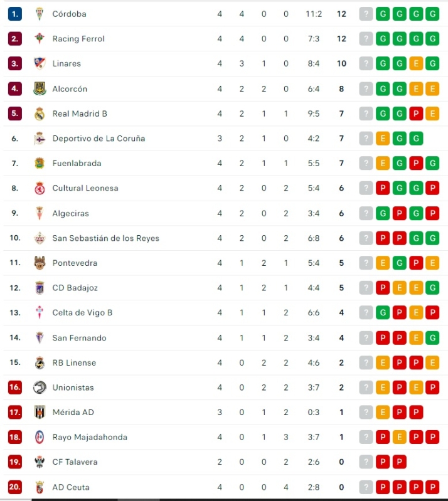
Task: Click the Alcorcón team badge
Action: point(40,89)
